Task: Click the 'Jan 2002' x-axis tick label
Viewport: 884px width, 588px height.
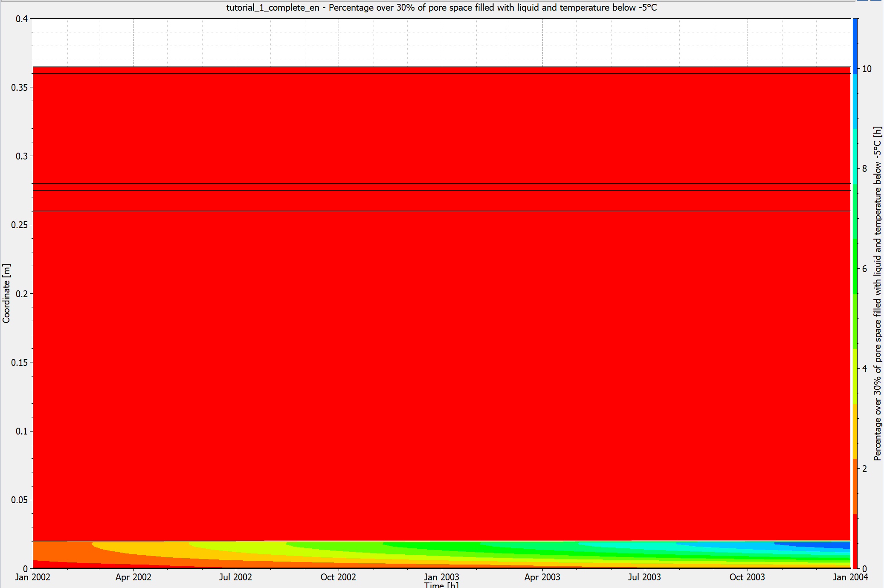Action: click(32, 577)
